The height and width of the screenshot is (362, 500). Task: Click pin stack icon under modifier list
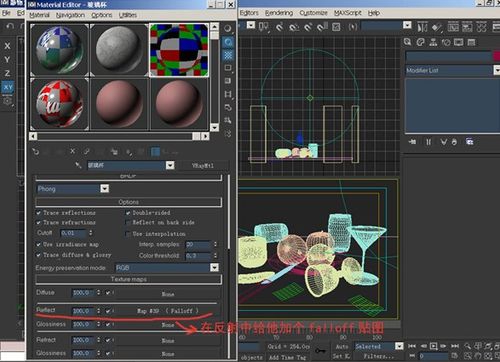click(413, 142)
